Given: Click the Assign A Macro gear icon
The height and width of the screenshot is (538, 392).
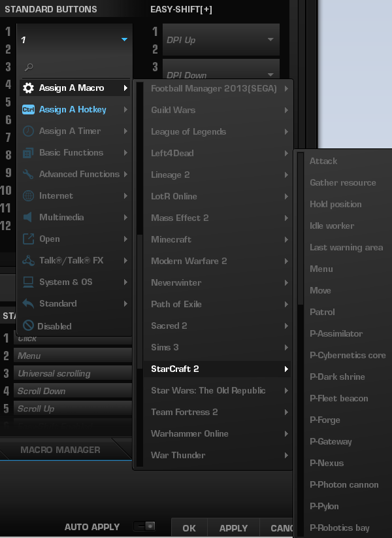Looking at the screenshot, I should click(x=28, y=88).
